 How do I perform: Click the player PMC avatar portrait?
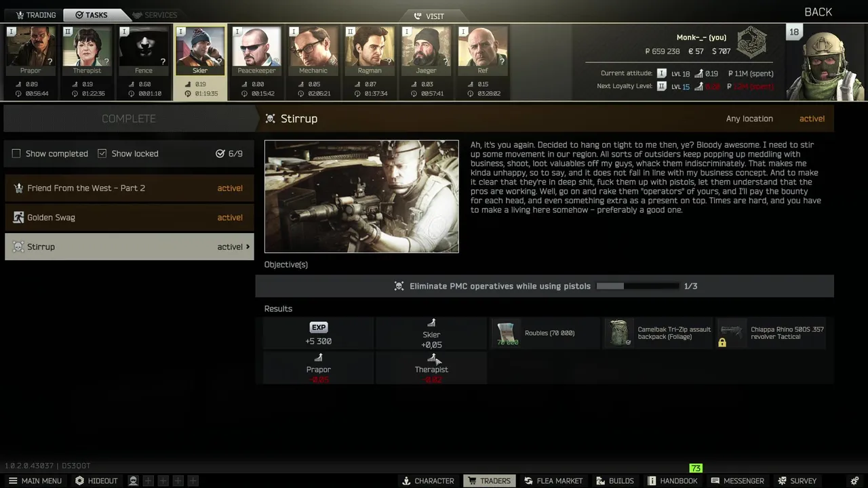click(x=825, y=64)
